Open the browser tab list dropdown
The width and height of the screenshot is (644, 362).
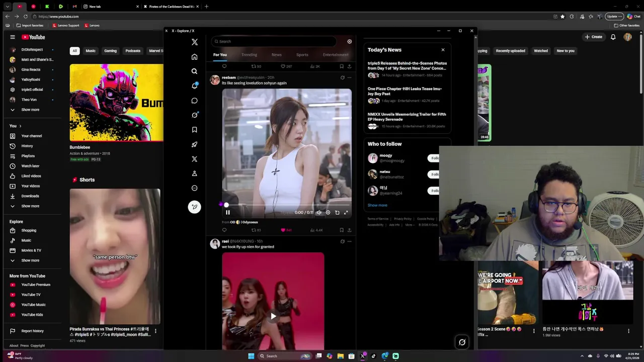pyautogui.click(x=8, y=7)
